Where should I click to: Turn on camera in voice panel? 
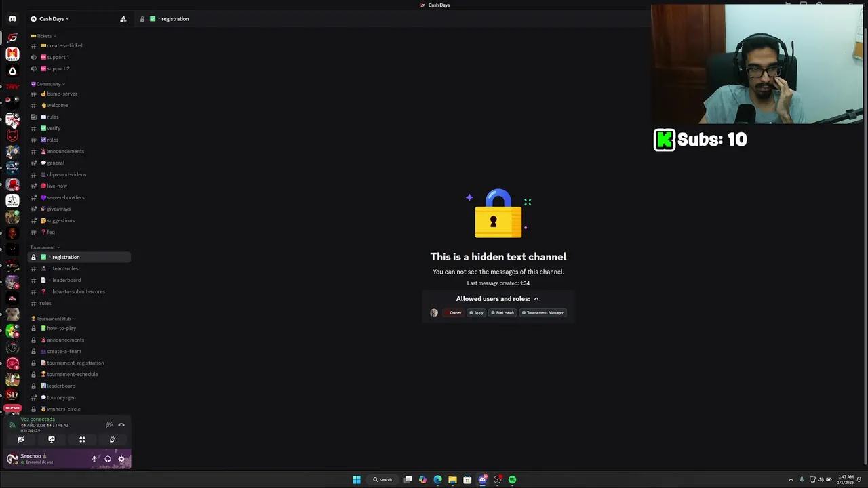point(21,440)
